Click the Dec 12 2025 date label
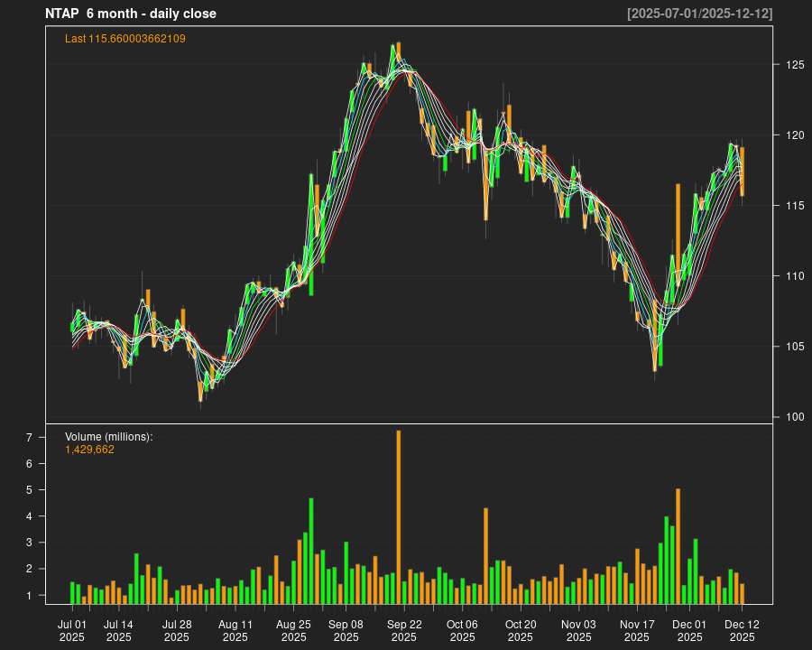Image resolution: width=812 pixels, height=650 pixels. [x=742, y=630]
